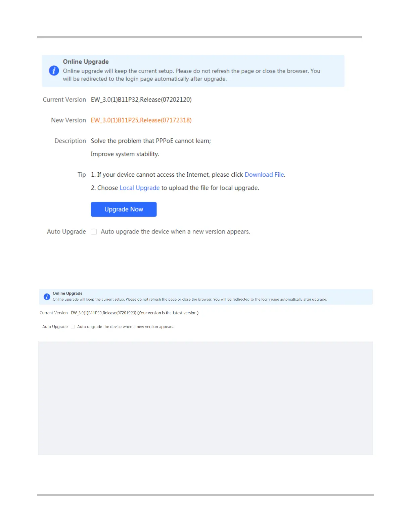Screen dimensions: 411x532
Task: Click the large Online Upgrade heading
Action: point(86,62)
